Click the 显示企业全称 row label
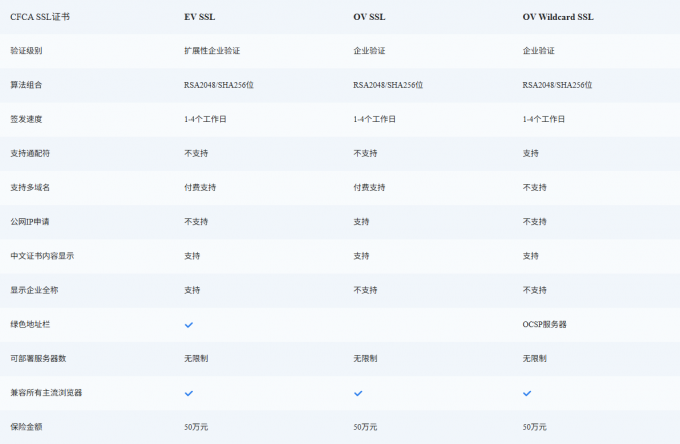Screen dimensions: 680x444 [34, 291]
